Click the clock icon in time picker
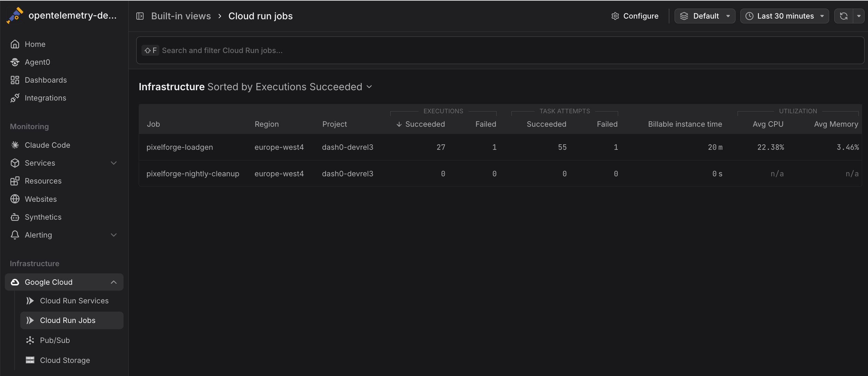The width and height of the screenshot is (868, 376). coord(749,16)
